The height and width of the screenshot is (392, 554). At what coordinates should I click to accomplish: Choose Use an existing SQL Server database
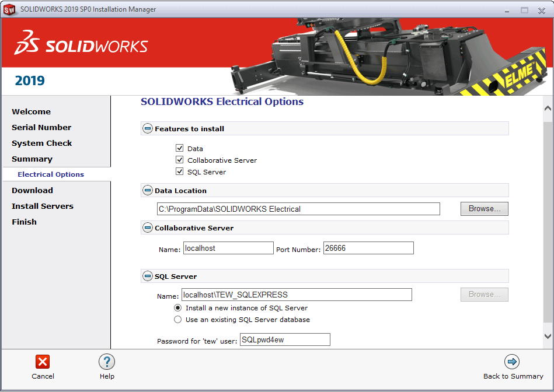coord(177,319)
